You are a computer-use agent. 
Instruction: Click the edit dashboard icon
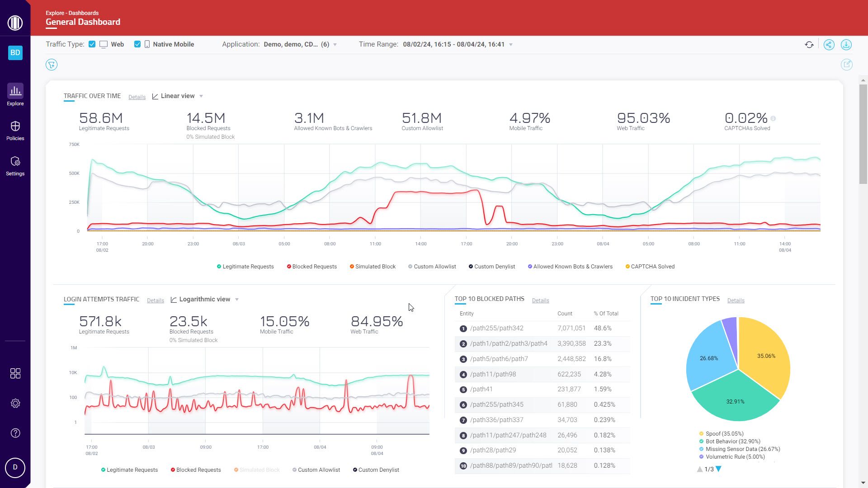846,65
